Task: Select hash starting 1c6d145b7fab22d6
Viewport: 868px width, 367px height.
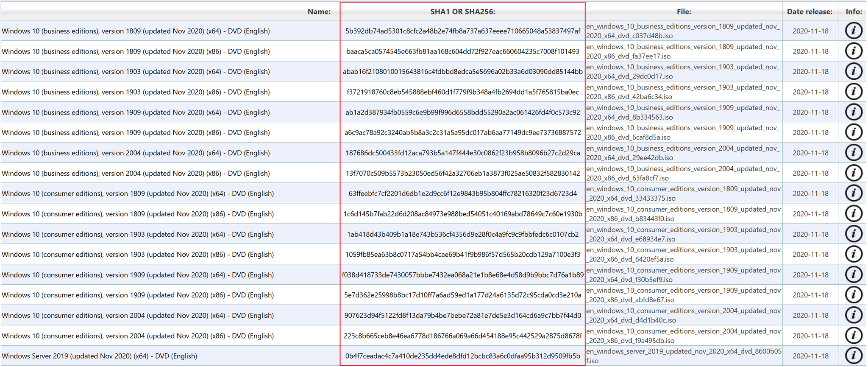Action: tap(463, 214)
